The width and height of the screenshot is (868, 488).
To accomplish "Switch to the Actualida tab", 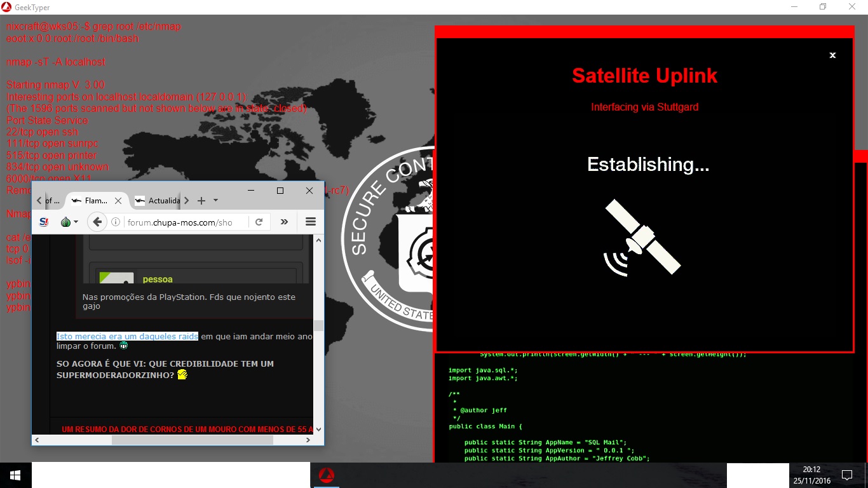I will pyautogui.click(x=158, y=200).
